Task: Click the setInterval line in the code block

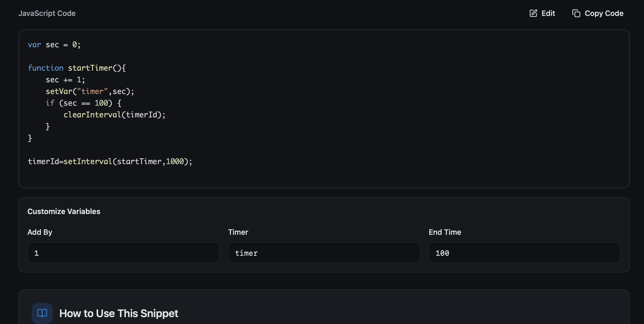Action: 110,161
